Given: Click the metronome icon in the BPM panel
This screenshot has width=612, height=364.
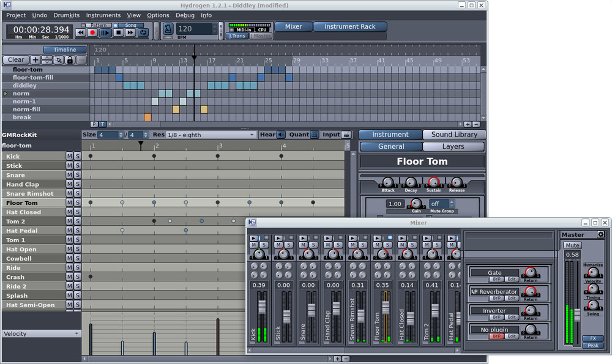Looking at the screenshot, I should [x=168, y=29].
